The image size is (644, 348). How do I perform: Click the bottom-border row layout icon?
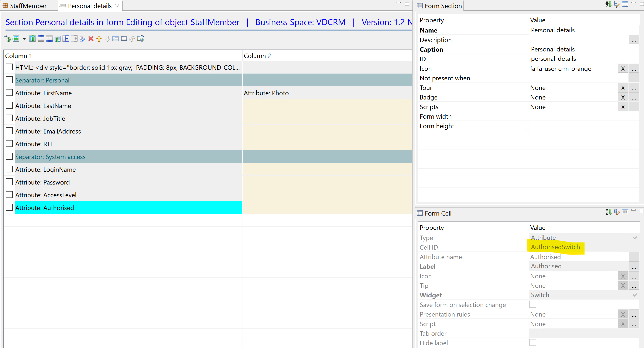click(x=49, y=39)
